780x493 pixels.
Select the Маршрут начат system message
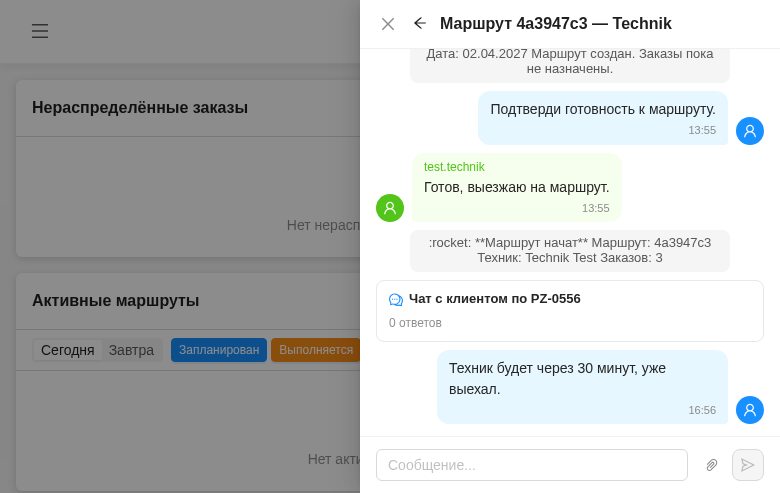569,250
